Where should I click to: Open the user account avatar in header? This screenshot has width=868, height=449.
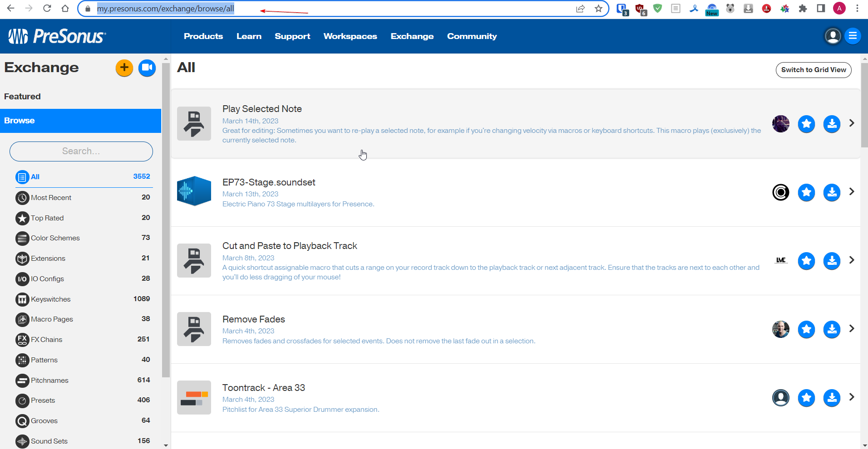833,36
